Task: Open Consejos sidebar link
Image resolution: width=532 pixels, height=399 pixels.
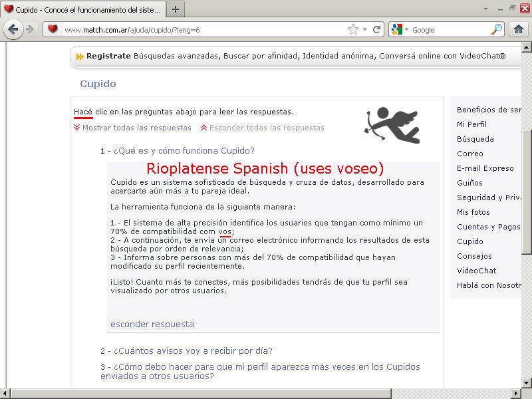Action: click(474, 256)
